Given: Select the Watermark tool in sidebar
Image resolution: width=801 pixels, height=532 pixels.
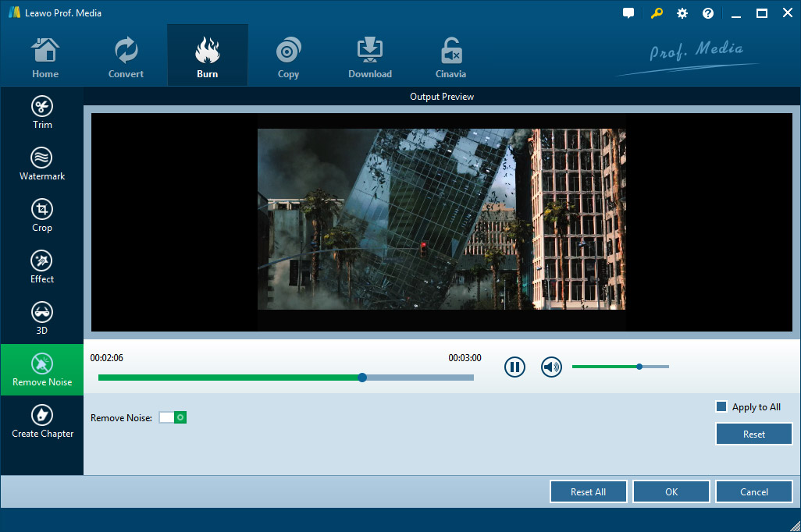Looking at the screenshot, I should [x=42, y=164].
